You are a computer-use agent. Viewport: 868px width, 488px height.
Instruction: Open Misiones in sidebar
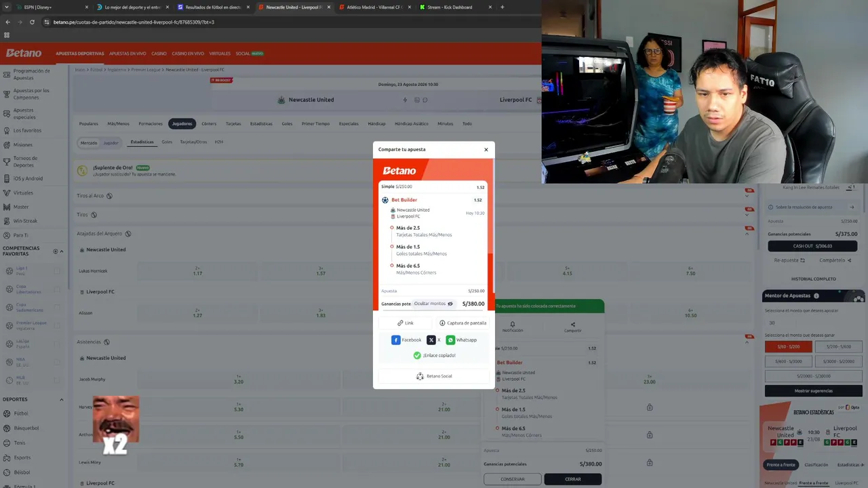(x=22, y=144)
